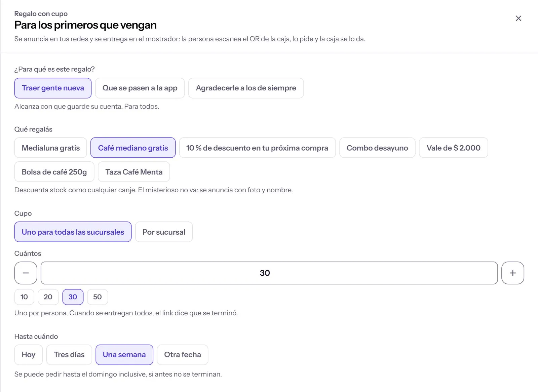Select the Combo desayuno gift
538x392 pixels.
coord(377,148)
